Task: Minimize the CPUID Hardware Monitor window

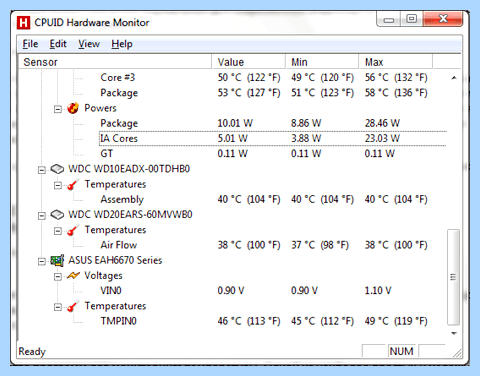Action: point(388,19)
